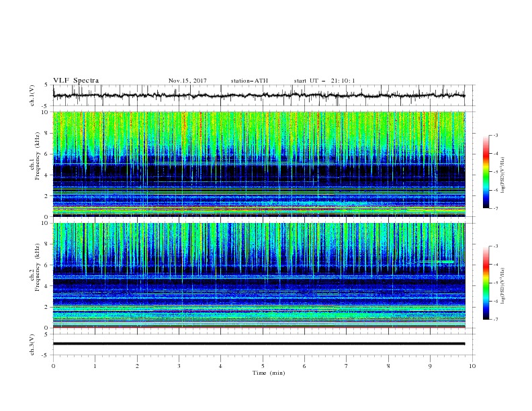Click the ch.2 spectrogram panel

click(x=259, y=275)
